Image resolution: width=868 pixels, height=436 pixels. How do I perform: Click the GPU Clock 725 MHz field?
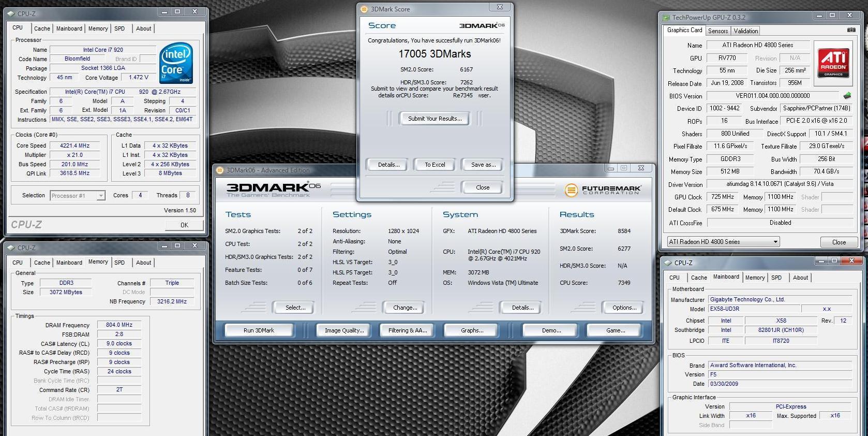pyautogui.click(x=723, y=197)
